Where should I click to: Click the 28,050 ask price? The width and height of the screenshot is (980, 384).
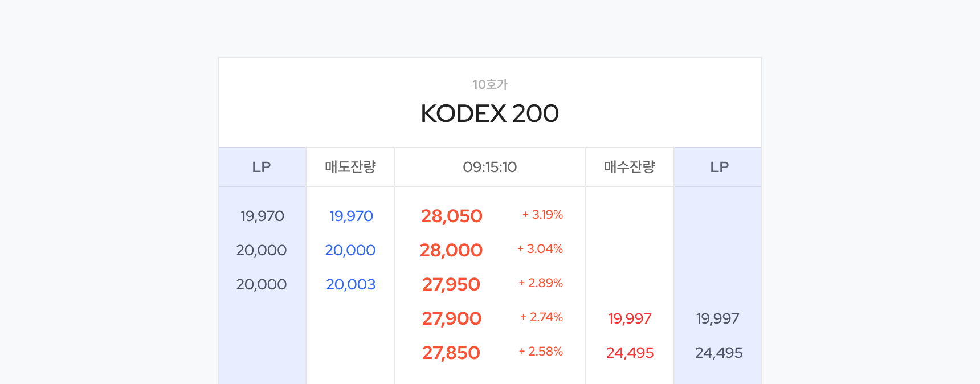coord(451,216)
